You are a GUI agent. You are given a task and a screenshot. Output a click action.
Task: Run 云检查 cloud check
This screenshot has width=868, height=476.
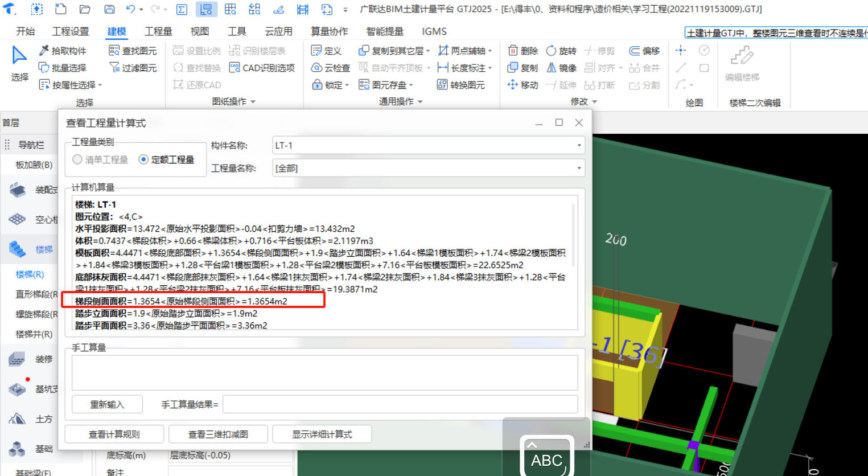331,68
